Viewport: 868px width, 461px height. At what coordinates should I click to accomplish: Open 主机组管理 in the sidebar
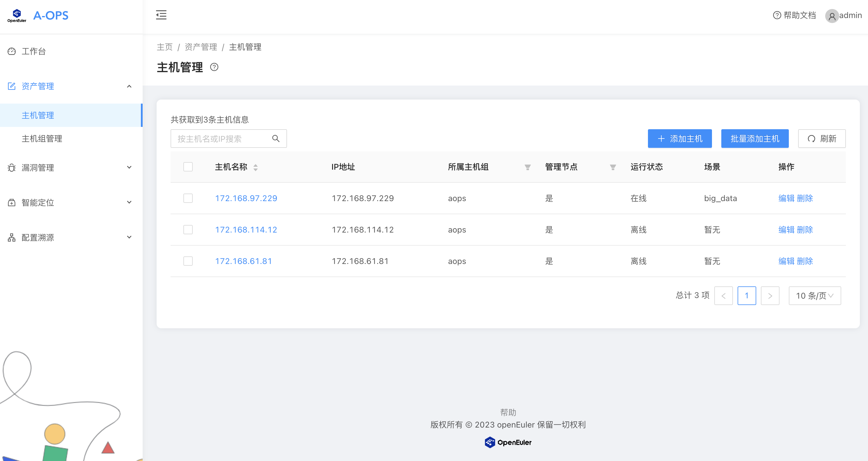tap(42, 139)
